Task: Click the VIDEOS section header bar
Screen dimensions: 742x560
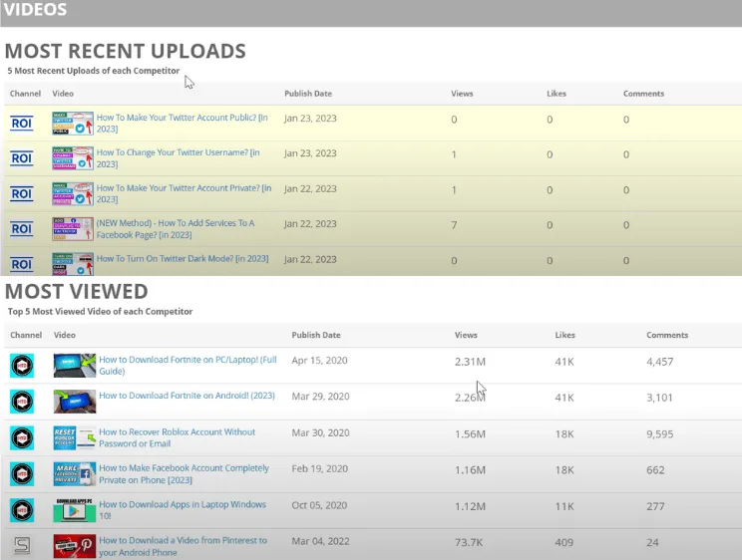Action: pyautogui.click(x=371, y=13)
